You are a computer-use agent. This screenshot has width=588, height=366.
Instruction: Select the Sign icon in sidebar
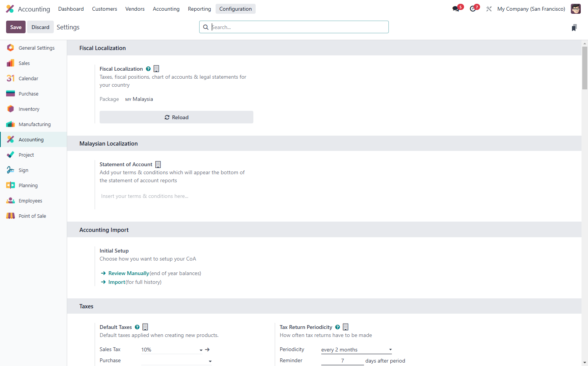tap(11, 170)
